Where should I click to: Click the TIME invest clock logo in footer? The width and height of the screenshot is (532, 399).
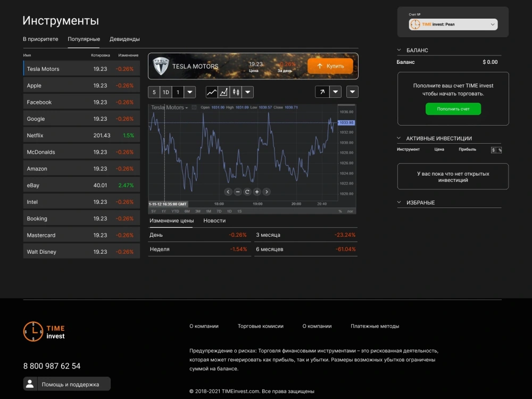coord(33,331)
